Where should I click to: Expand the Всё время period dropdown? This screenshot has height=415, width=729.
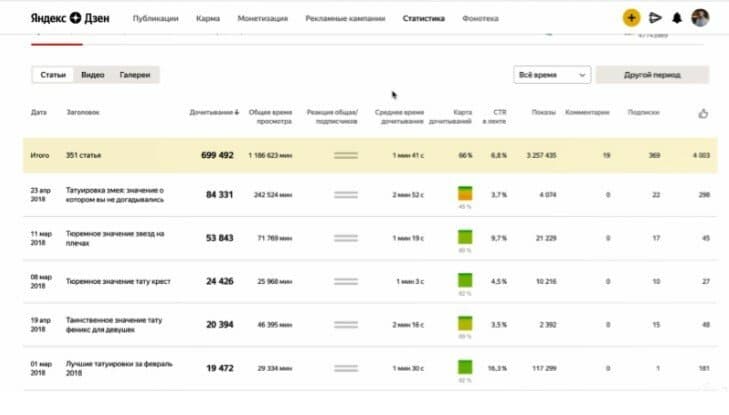[552, 75]
